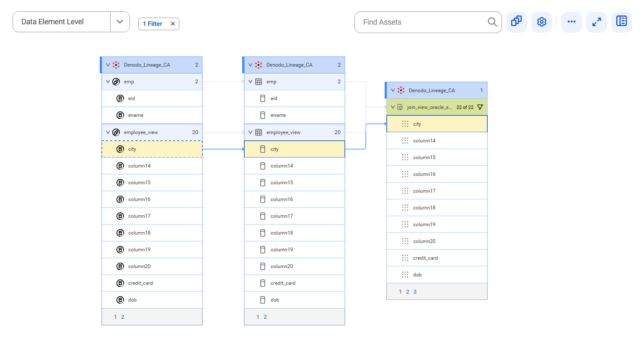
Task: Collapse the join_view_oracle_s... node
Action: coord(393,107)
